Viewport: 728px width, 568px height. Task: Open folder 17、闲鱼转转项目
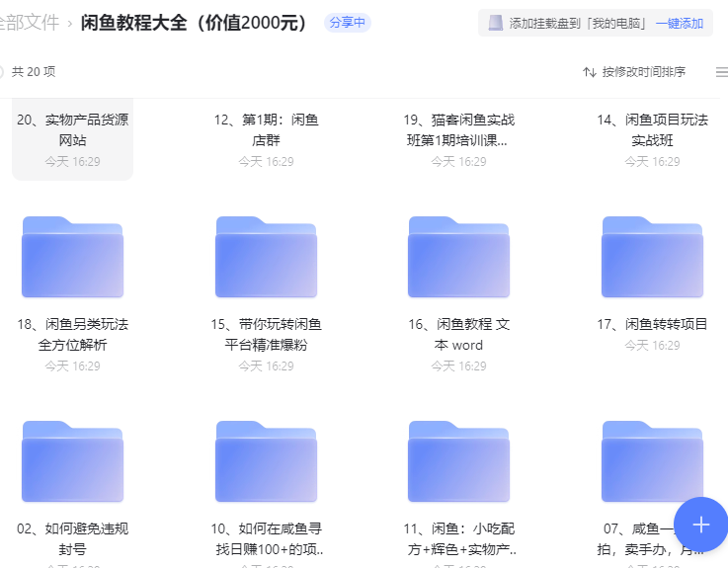[x=652, y=257]
